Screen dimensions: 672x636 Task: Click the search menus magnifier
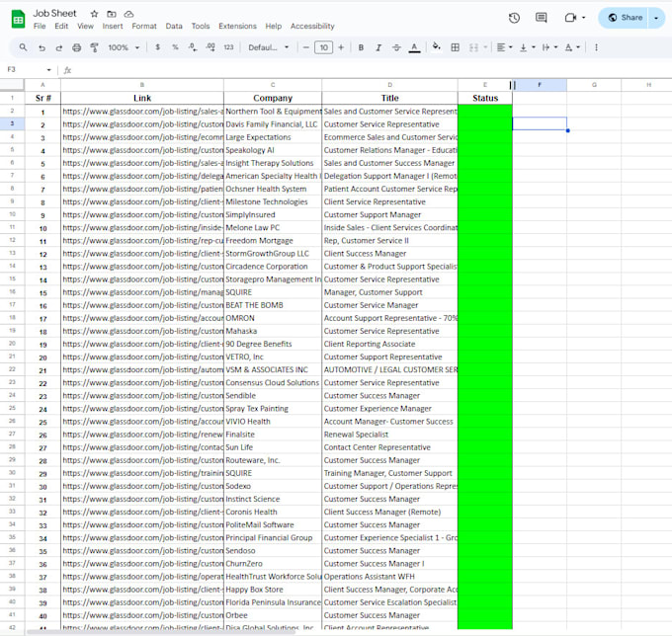coord(23,47)
